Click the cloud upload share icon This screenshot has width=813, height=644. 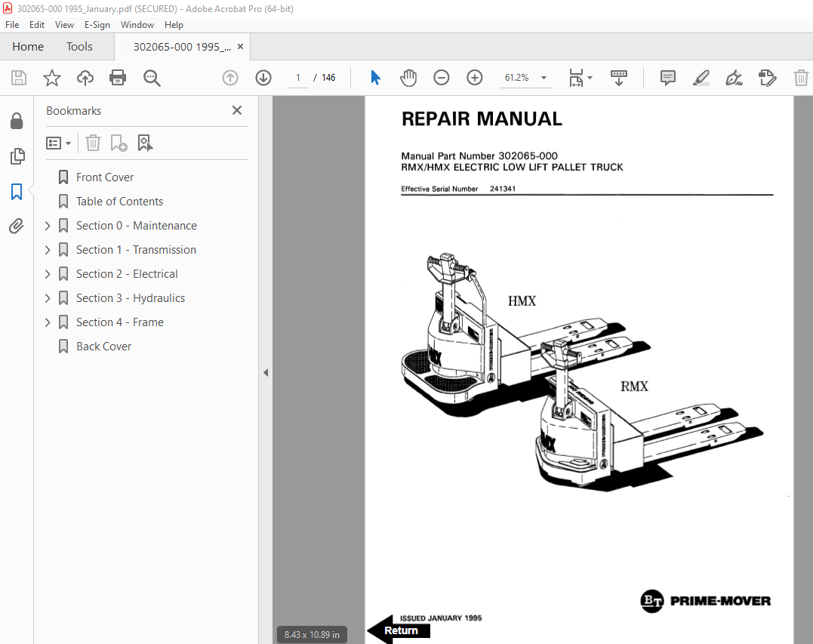pos(85,78)
